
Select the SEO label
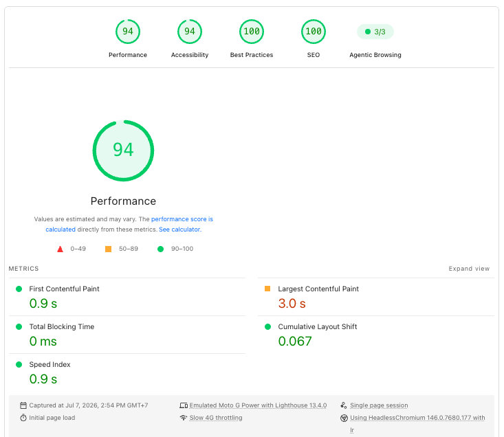(314, 55)
